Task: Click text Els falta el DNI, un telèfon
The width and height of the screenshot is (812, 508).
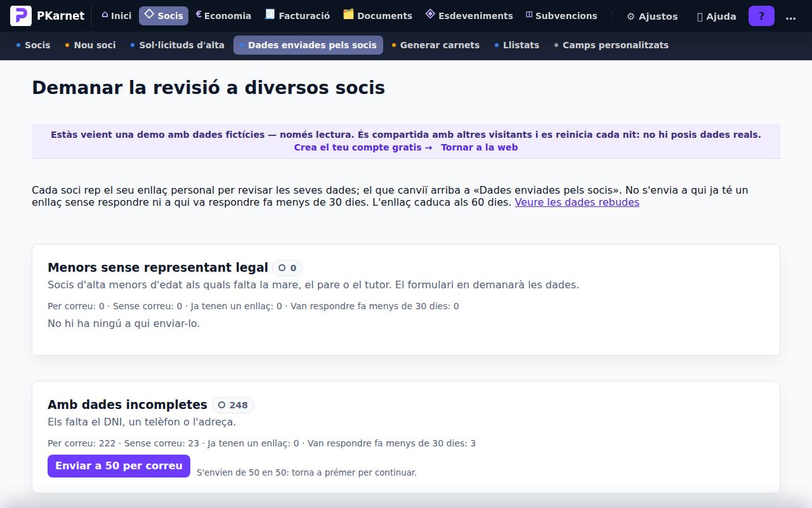Action: [141, 422]
